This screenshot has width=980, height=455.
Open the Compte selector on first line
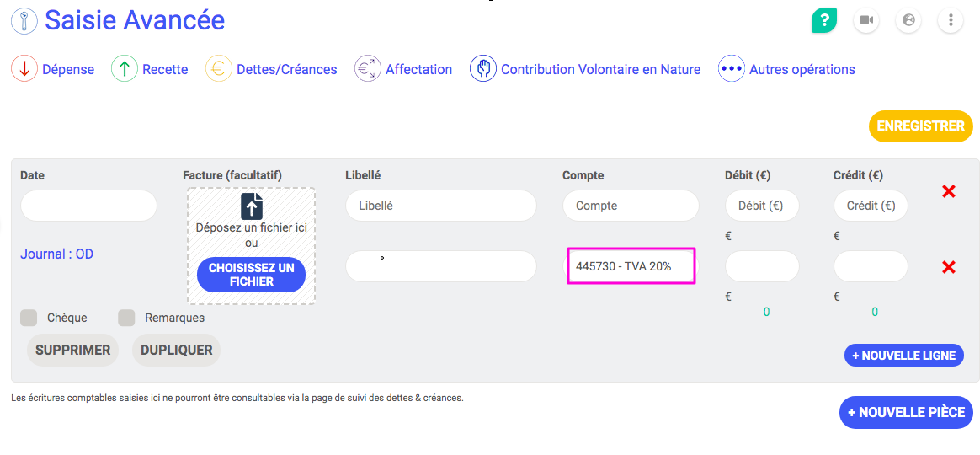click(x=631, y=206)
